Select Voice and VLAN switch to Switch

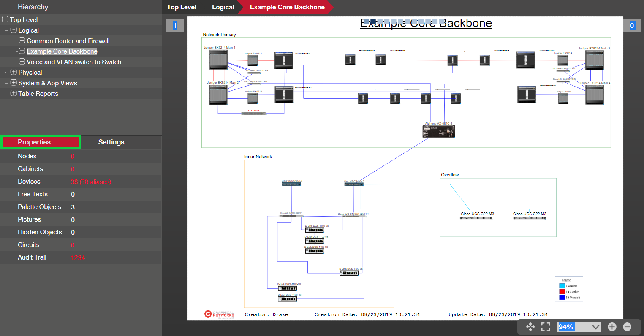click(x=74, y=62)
